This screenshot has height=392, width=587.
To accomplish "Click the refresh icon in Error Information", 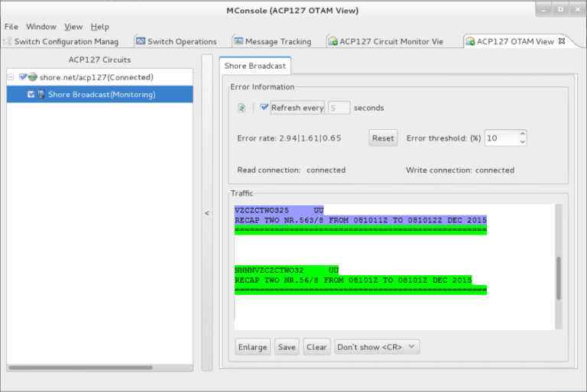I will click(x=242, y=108).
